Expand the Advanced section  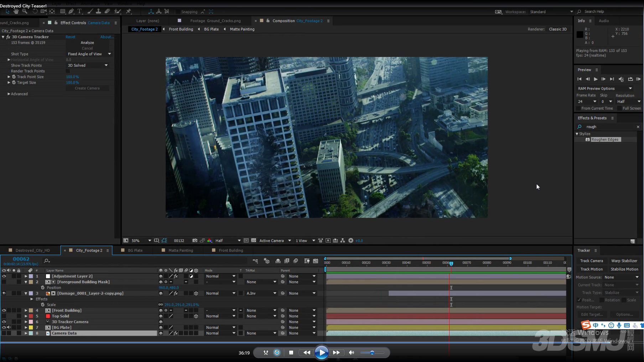click(9, 94)
